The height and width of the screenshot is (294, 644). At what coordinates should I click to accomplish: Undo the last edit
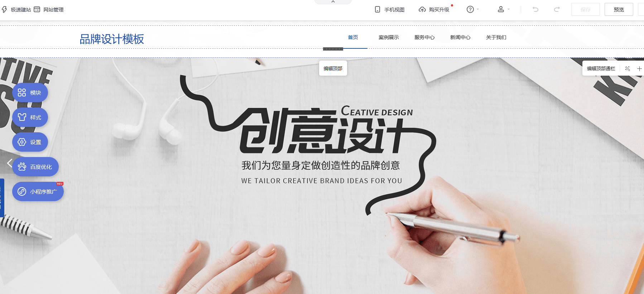coord(535,9)
